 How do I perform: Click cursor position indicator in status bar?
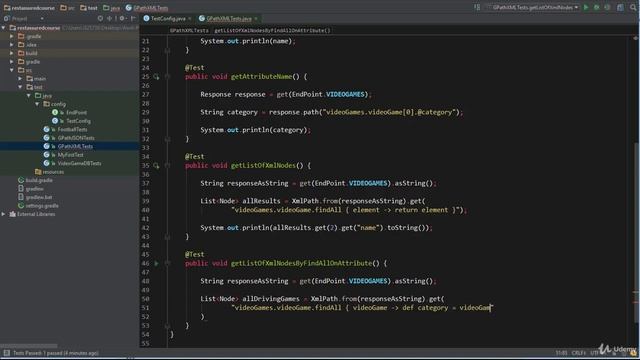pos(561,353)
